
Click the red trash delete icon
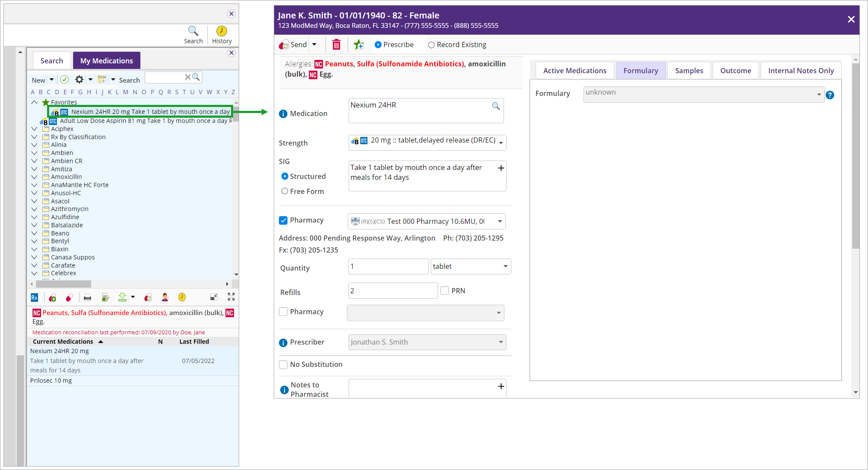tap(336, 45)
